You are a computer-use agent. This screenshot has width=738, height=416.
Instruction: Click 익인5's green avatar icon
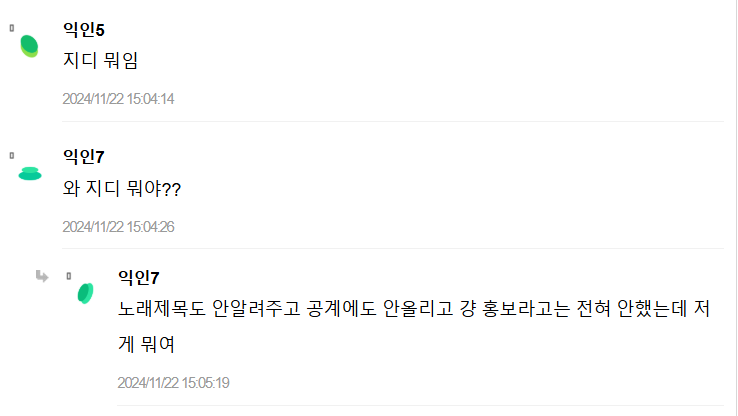click(x=30, y=46)
